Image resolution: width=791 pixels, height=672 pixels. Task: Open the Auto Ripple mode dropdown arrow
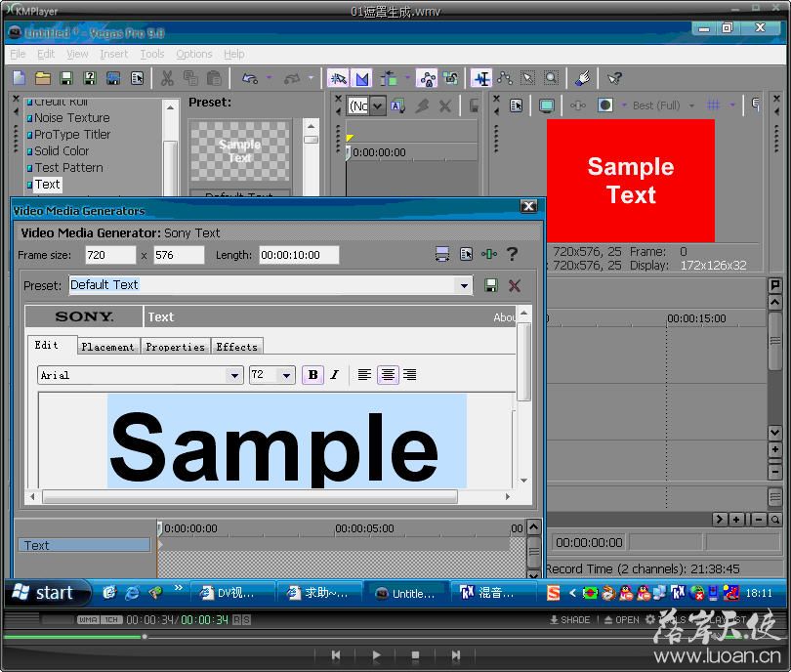coord(407,78)
